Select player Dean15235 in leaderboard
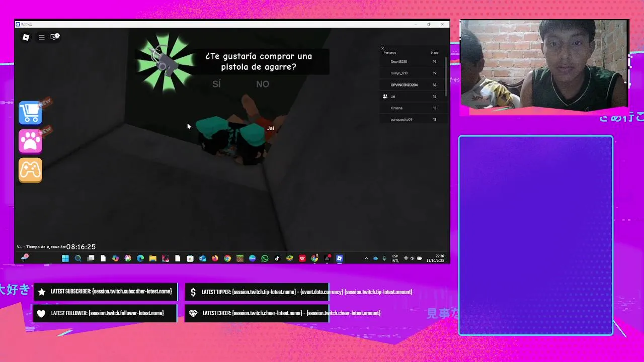The height and width of the screenshot is (362, 644). pos(413,62)
